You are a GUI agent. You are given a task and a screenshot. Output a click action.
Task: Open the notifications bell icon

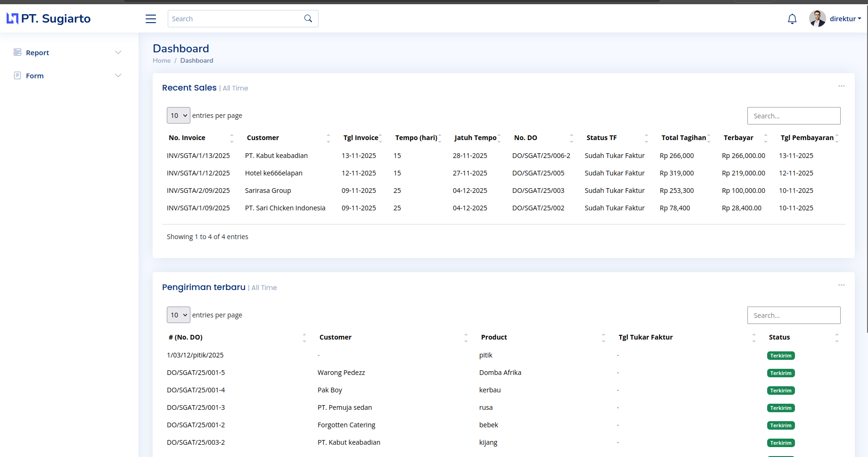click(792, 18)
